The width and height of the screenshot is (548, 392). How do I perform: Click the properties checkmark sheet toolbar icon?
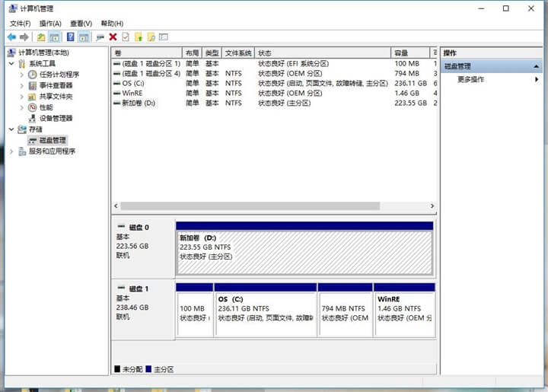[126, 37]
